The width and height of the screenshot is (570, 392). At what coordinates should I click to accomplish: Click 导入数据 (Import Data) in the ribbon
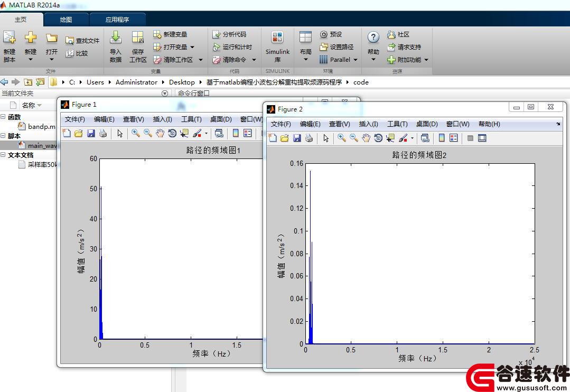tap(116, 46)
